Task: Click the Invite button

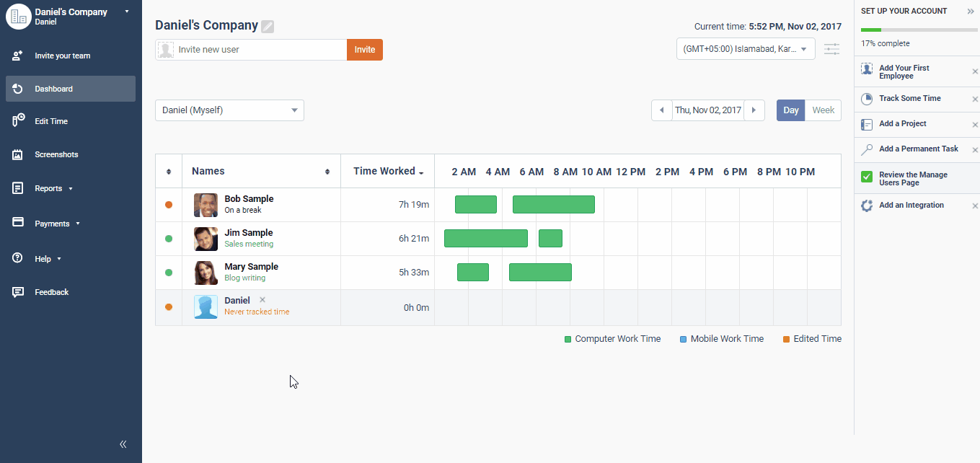Action: (x=364, y=49)
